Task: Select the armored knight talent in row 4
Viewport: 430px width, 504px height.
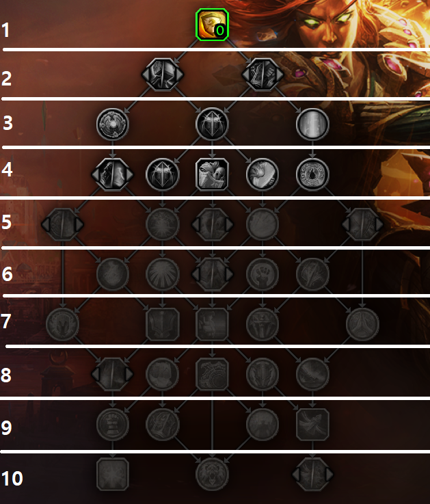Action: click(212, 174)
